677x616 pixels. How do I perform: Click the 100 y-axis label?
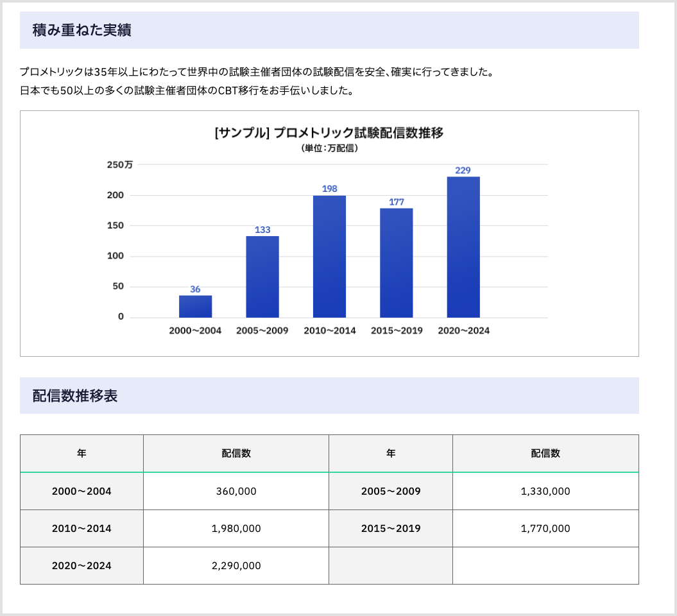116,256
